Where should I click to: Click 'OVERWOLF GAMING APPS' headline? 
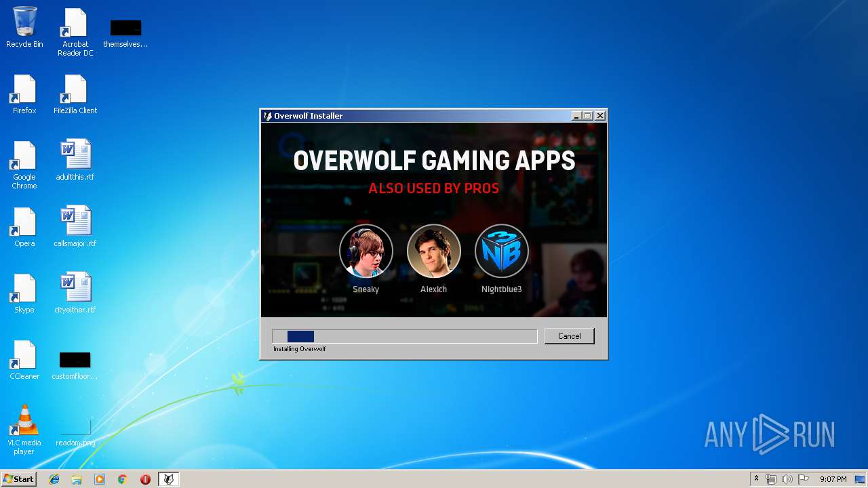[x=434, y=161]
